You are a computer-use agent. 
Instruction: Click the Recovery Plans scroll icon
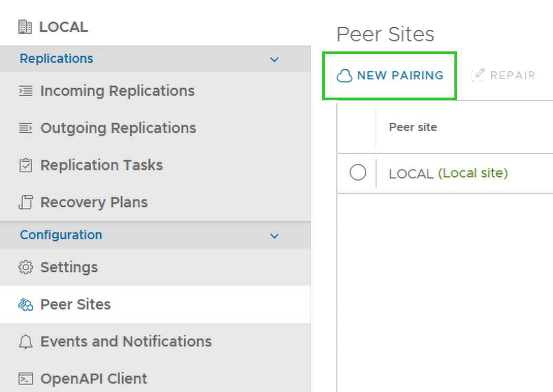pos(25,203)
